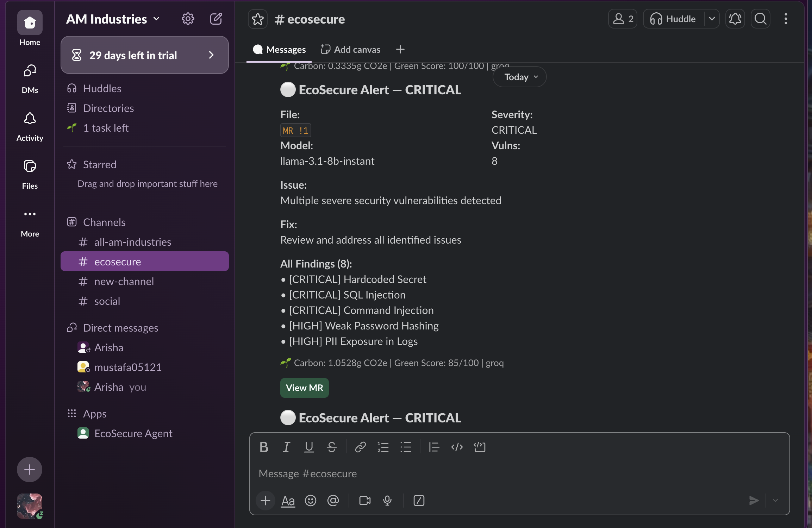Click the View MR button
Screen dimensions: 812x528
[x=304, y=388]
